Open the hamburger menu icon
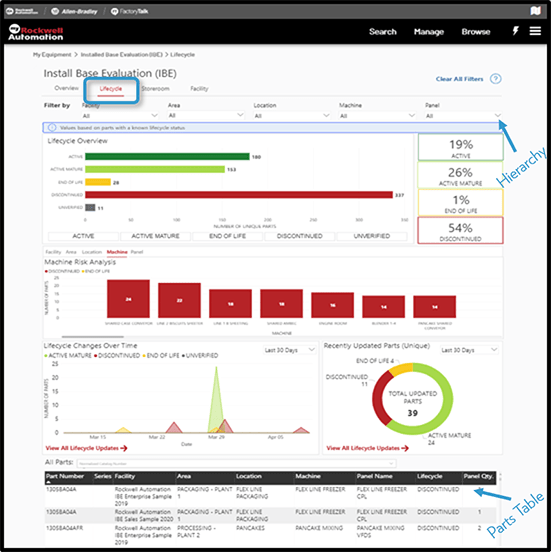Viewport: 551px width, 552px height. [535, 31]
